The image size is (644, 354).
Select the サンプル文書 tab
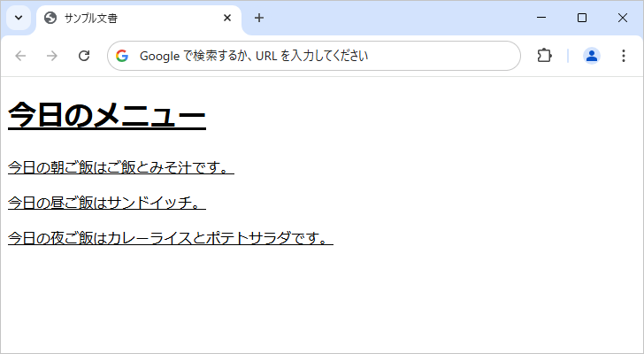click(133, 18)
